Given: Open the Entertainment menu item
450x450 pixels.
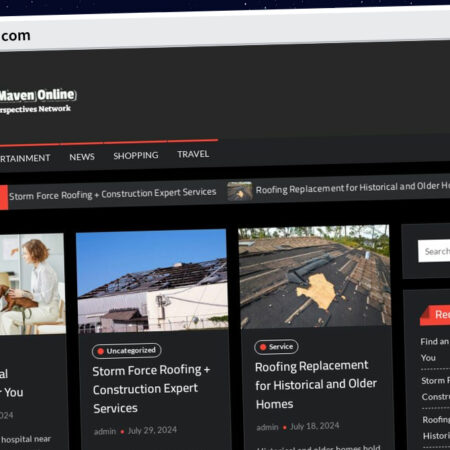Looking at the screenshot, I should [25, 158].
